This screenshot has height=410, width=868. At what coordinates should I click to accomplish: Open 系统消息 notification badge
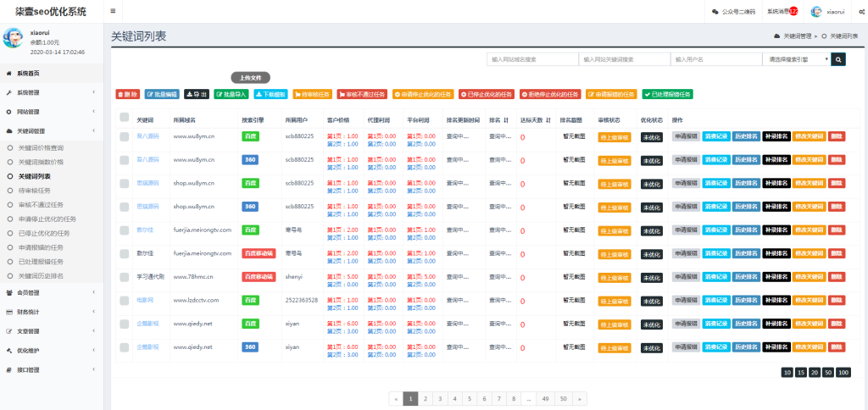point(782,12)
